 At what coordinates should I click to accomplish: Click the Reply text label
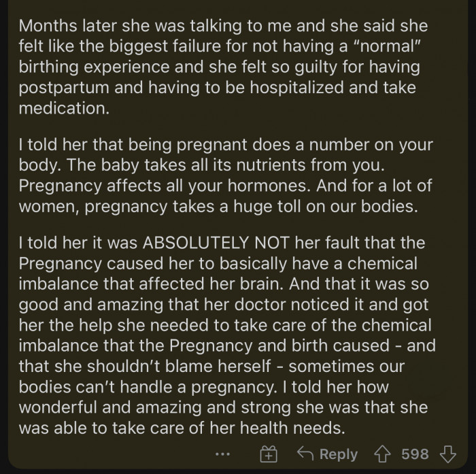tap(338, 455)
